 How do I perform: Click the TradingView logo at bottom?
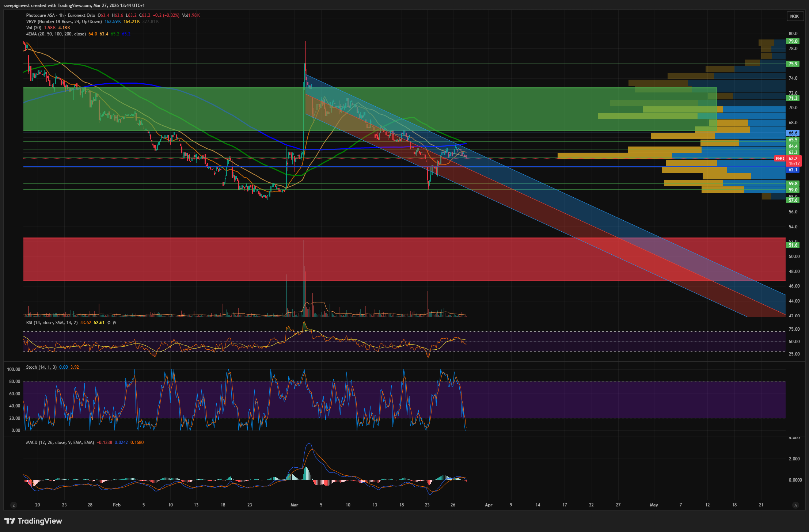(x=33, y=521)
